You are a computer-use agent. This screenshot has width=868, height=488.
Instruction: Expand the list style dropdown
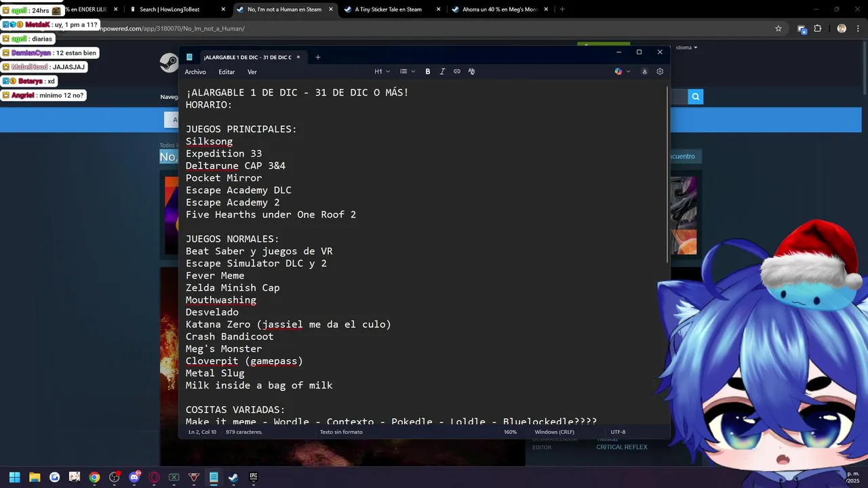pyautogui.click(x=408, y=71)
